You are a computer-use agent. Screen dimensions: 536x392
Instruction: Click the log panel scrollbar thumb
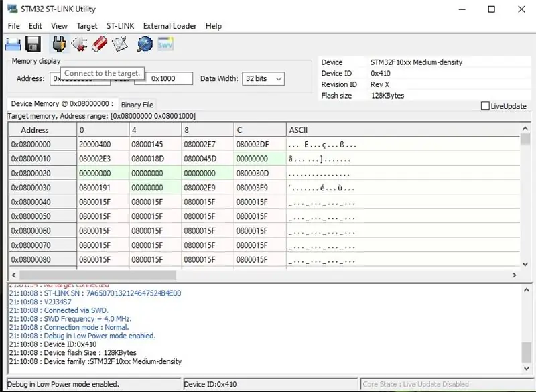tap(527, 352)
